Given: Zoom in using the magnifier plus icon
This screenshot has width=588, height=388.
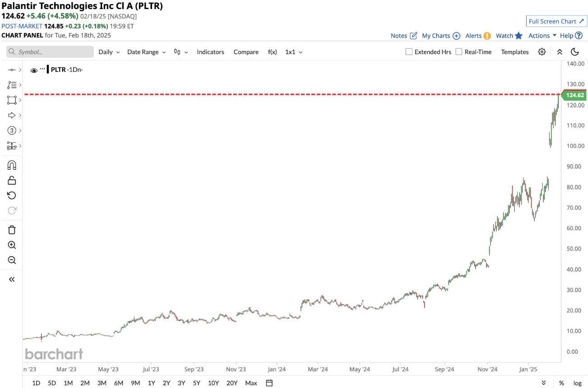Looking at the screenshot, I should pyautogui.click(x=12, y=245).
